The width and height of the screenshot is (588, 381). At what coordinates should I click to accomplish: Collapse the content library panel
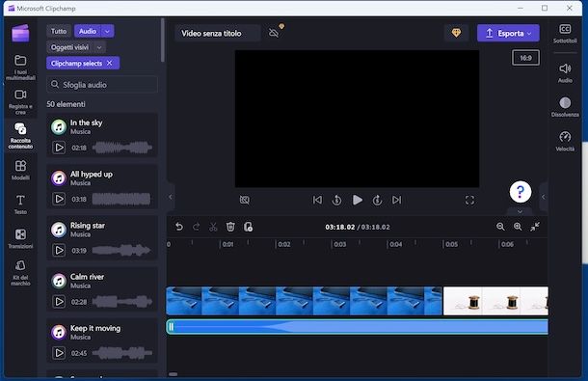(x=171, y=197)
